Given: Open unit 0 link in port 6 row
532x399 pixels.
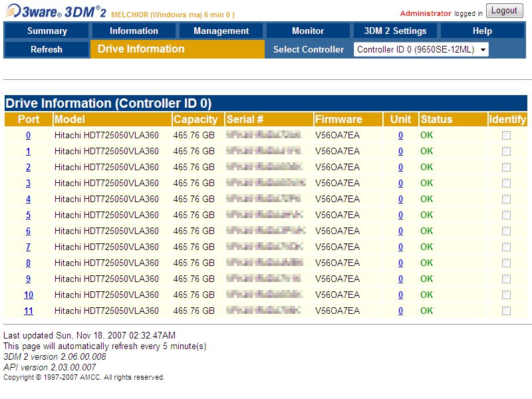Looking at the screenshot, I should [x=401, y=231].
